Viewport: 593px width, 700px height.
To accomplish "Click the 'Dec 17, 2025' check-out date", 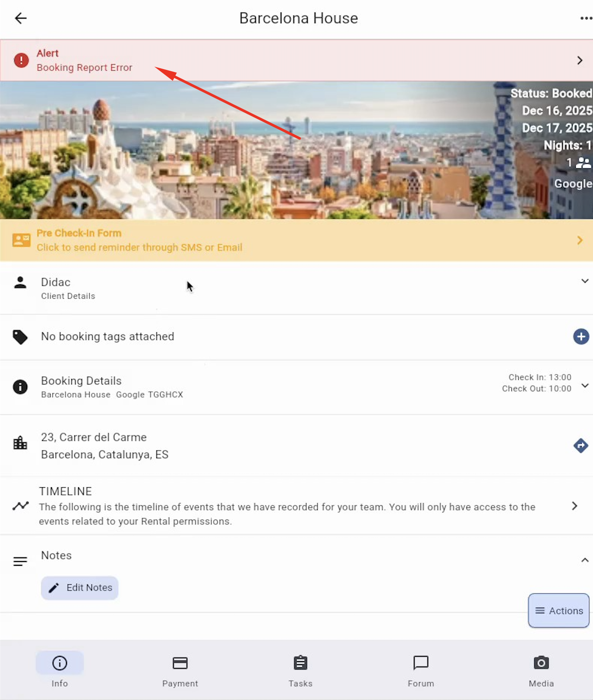I will pyautogui.click(x=557, y=128).
